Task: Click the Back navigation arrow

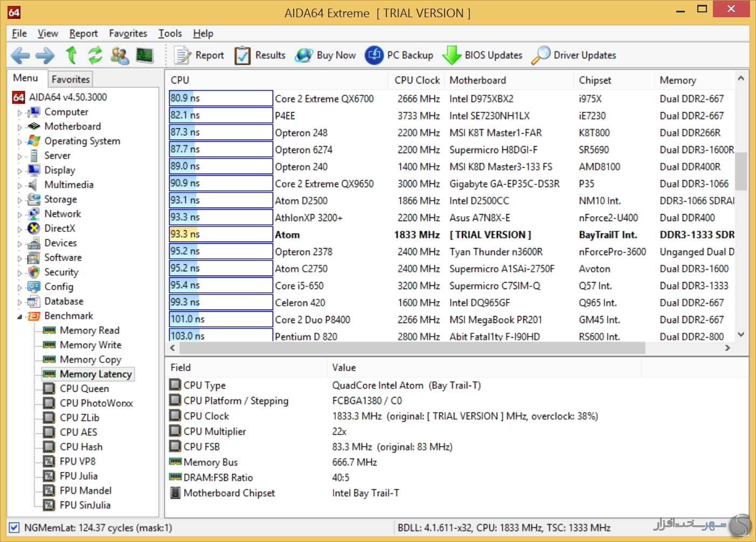Action: point(20,55)
